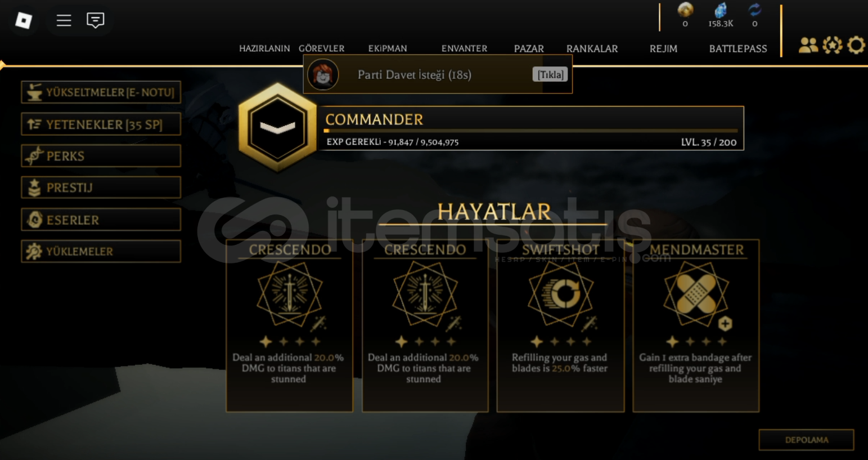Select the Mendmaster perk card

click(x=696, y=325)
